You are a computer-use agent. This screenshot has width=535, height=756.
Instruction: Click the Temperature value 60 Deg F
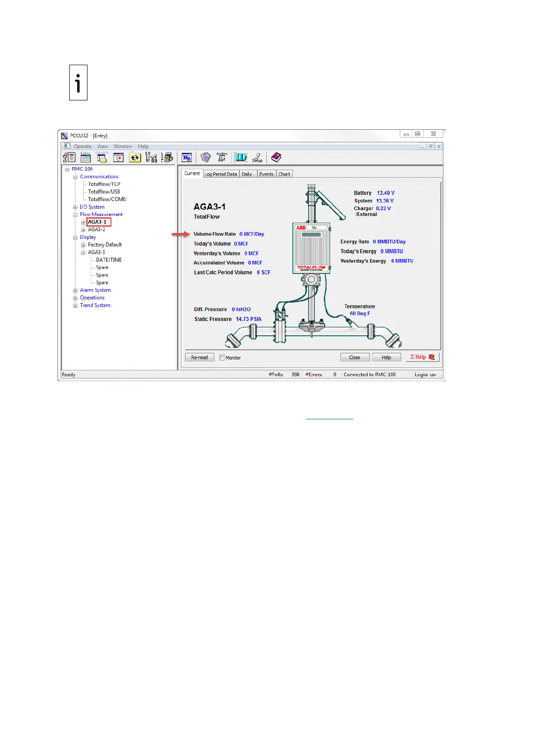click(x=360, y=313)
